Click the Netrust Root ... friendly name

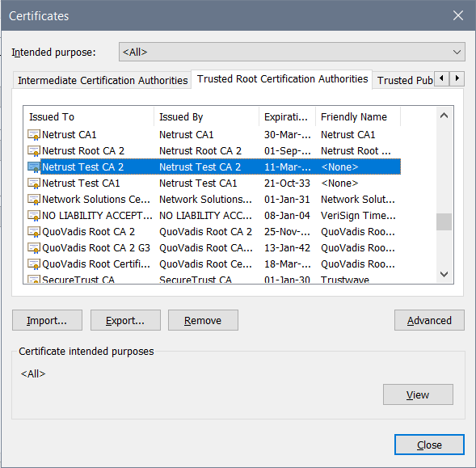(x=356, y=150)
